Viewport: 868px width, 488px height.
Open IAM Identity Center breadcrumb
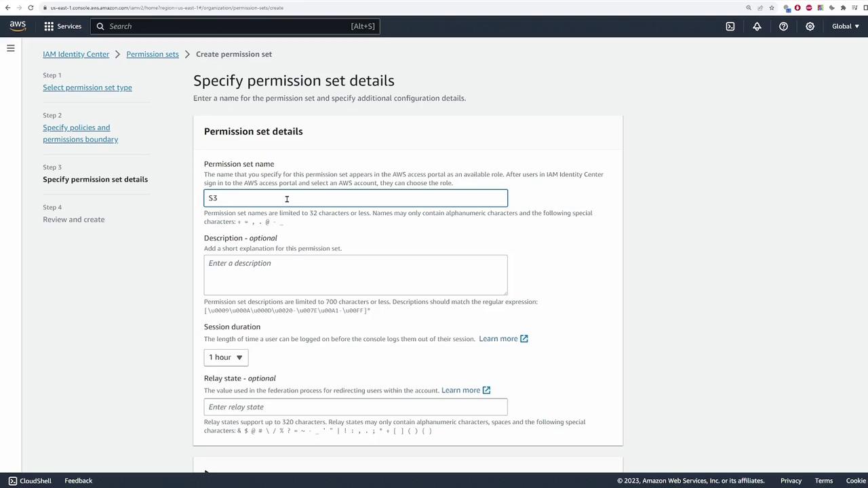76,54
